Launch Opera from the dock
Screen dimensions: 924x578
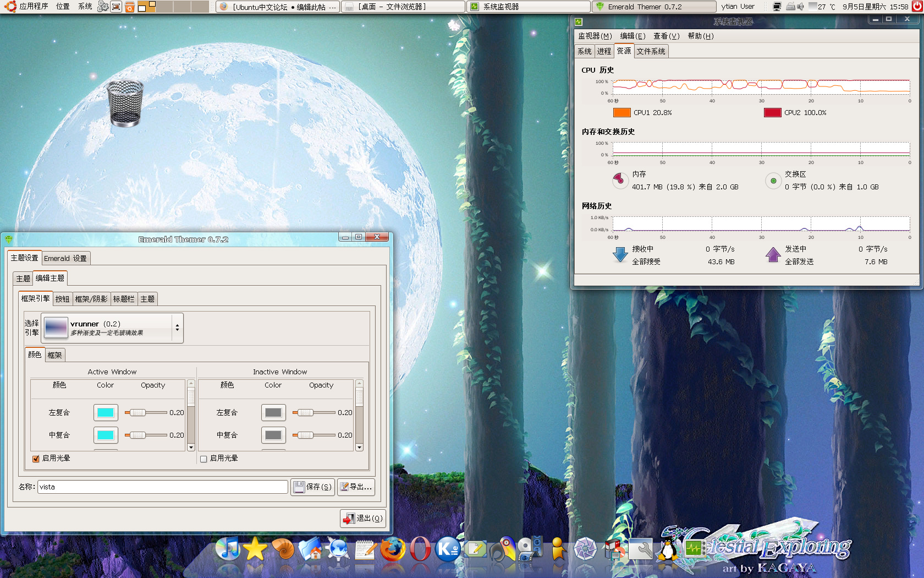click(x=420, y=548)
